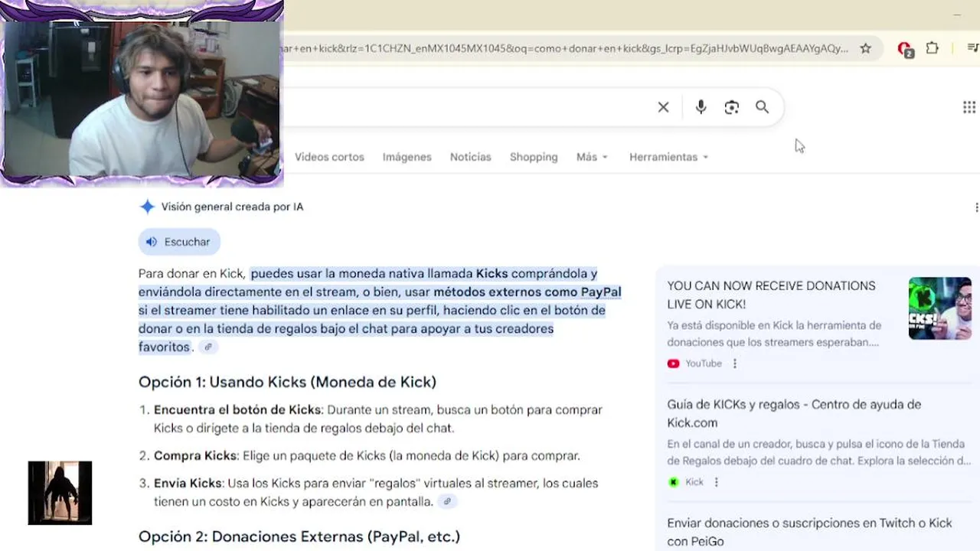Click the highlighted text 'métodos externos como PayPal'
This screenshot has height=551, width=980.
click(x=527, y=292)
